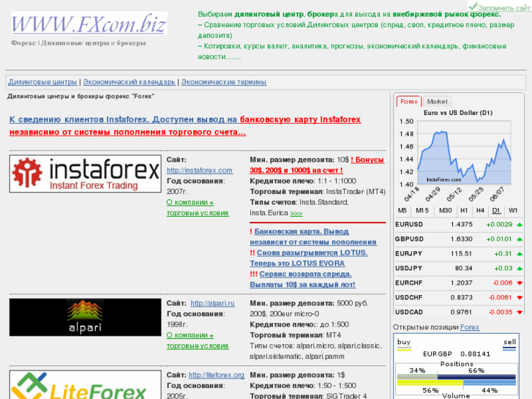The width and height of the screenshot is (532, 399).
Task: Click the red down arrow beside USDCHF
Action: pyautogui.click(x=520, y=298)
